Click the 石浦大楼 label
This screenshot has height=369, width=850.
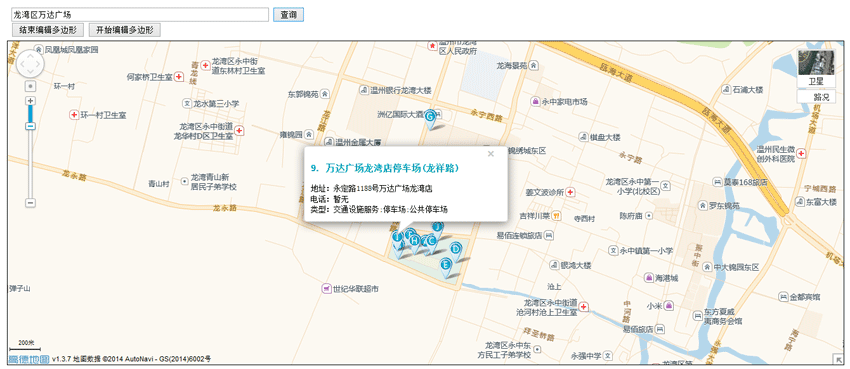748,89
